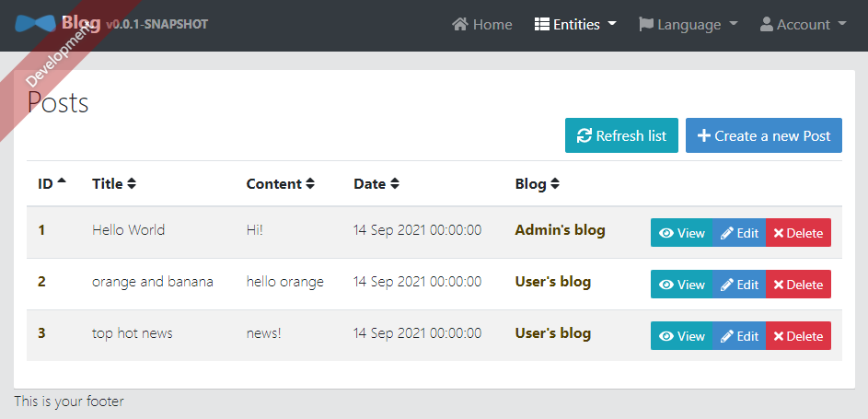Open the Admin's blog link
Image resolution: width=868 pixels, height=419 pixels.
click(560, 229)
